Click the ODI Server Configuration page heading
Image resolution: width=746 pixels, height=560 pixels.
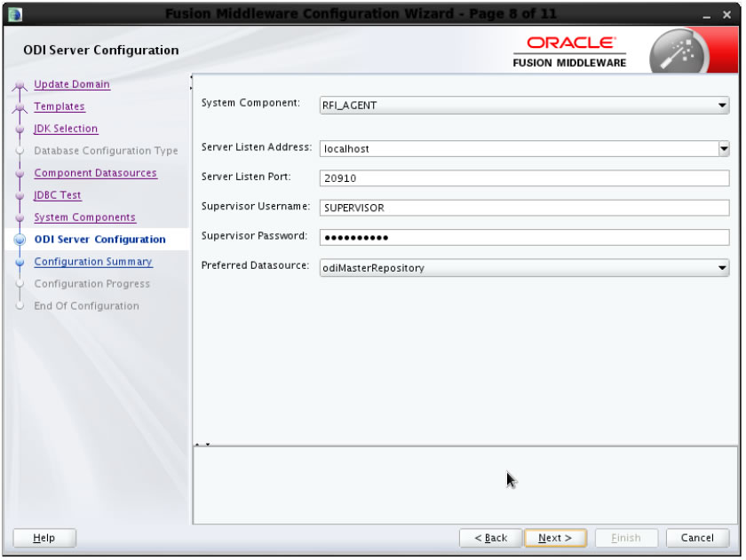(x=101, y=50)
